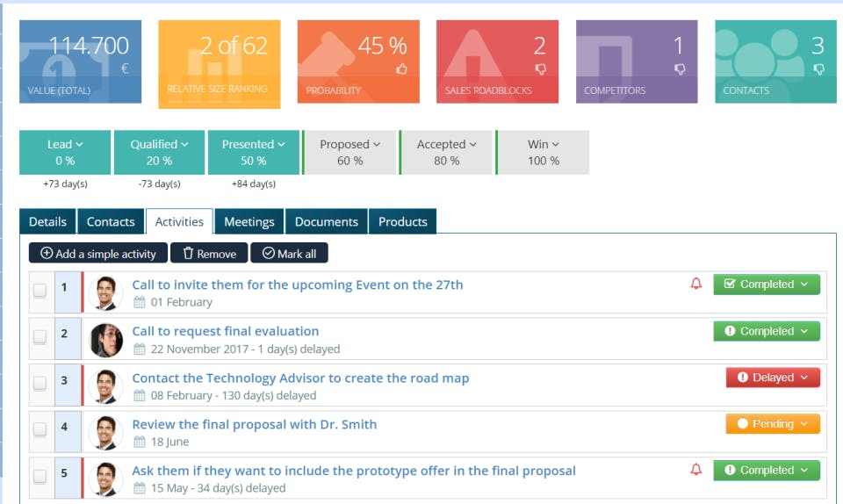Screen dimensions: 843x504
Task: Click Add a simple activity button
Action: (98, 254)
